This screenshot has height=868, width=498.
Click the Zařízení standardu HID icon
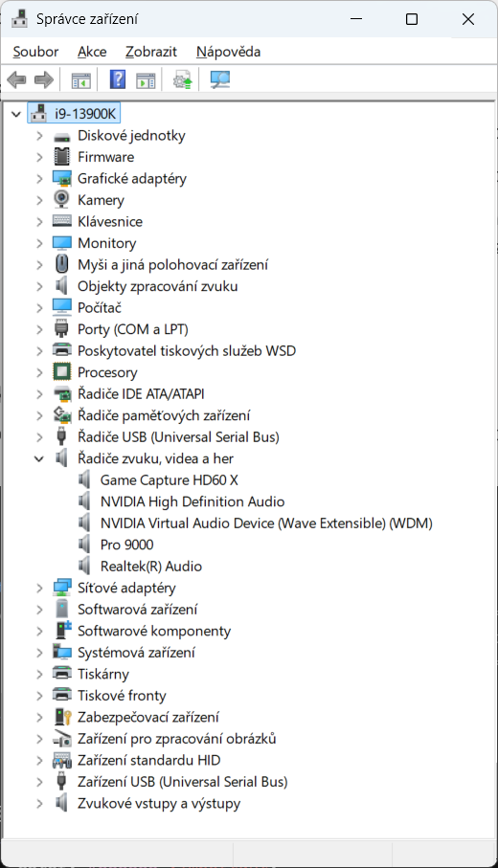[62, 760]
